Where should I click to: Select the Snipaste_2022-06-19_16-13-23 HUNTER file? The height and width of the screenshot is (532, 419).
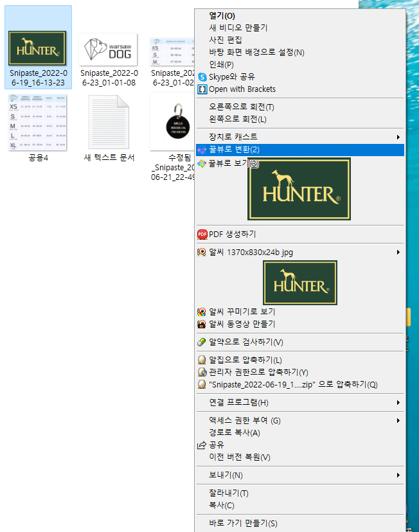38,48
